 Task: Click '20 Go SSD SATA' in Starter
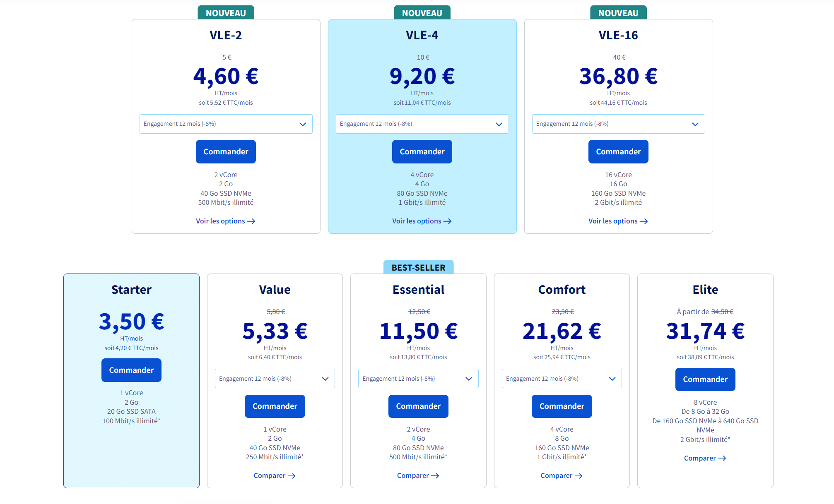[131, 411]
